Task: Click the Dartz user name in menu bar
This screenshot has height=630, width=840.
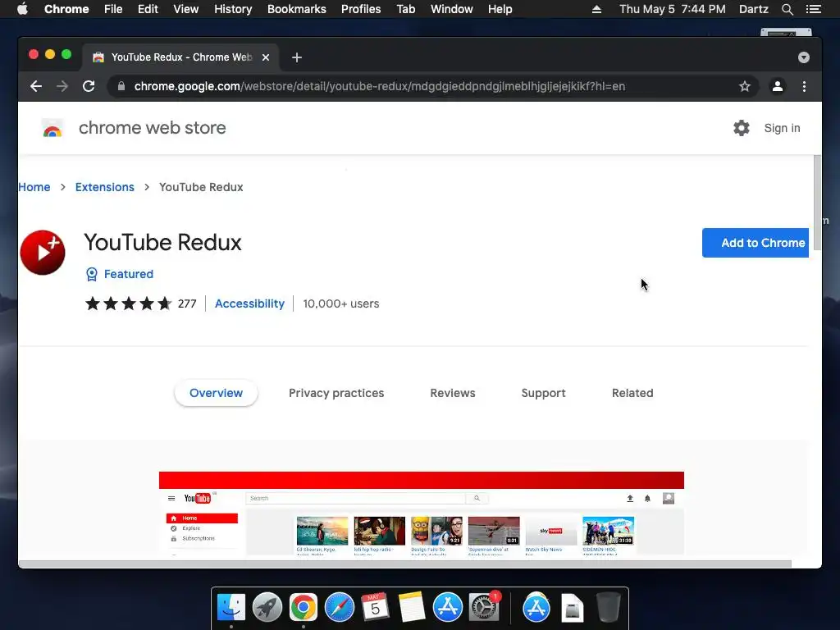Action: pos(754,9)
